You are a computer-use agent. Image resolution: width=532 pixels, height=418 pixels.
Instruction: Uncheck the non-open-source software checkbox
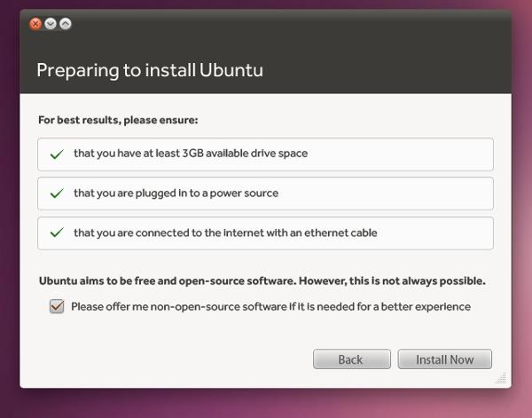click(57, 306)
